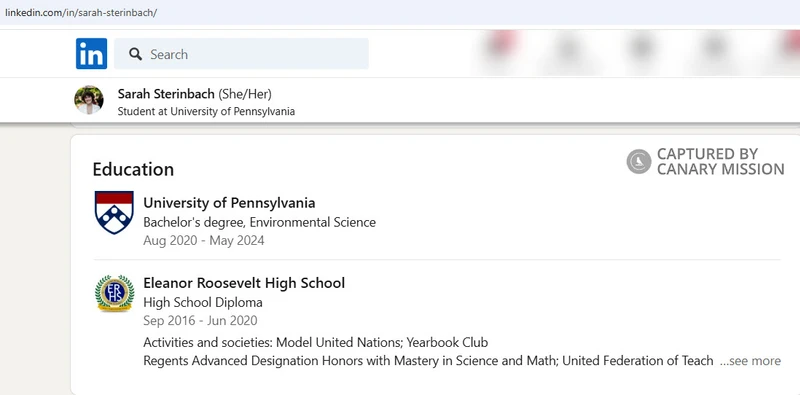Click the Eleanor Roosevelt High School emblem
The height and width of the screenshot is (395, 800).
tap(114, 293)
